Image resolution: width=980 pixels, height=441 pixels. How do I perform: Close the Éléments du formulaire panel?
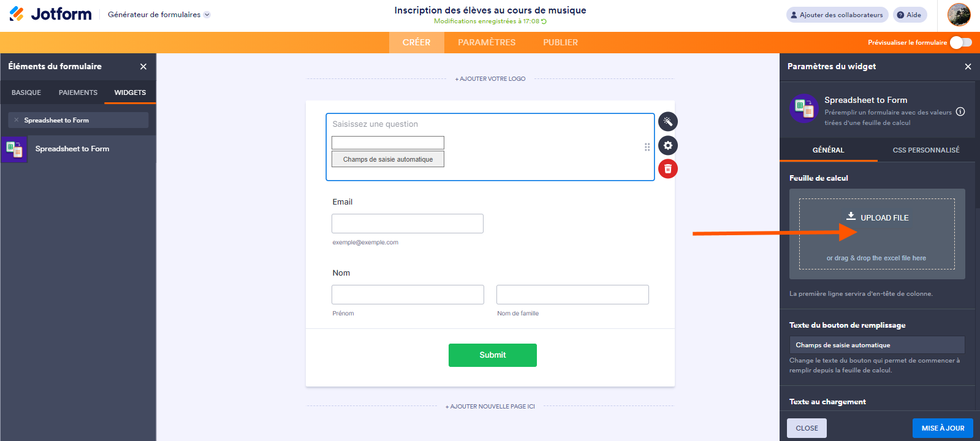point(143,66)
